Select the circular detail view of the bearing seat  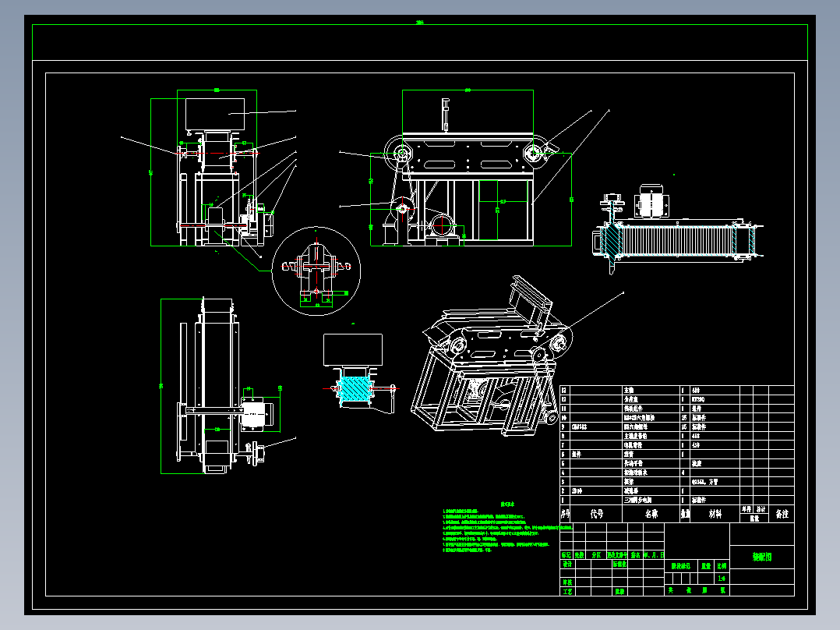click(316, 271)
